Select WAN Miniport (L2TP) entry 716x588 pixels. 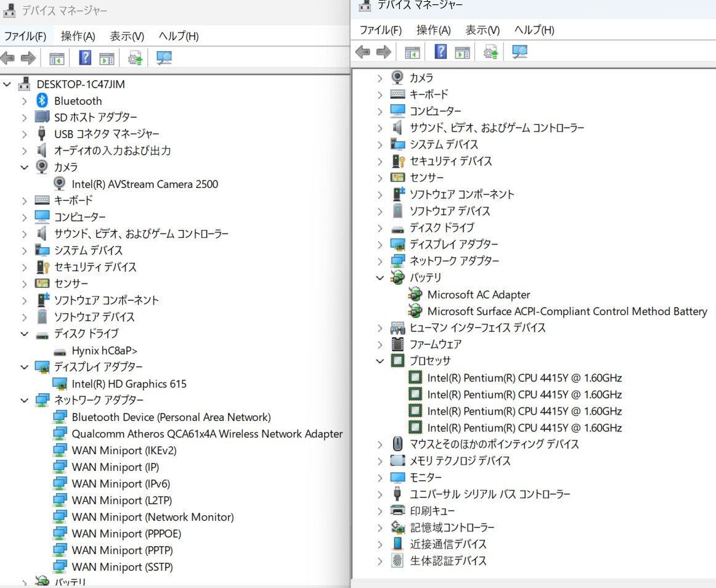(x=121, y=500)
